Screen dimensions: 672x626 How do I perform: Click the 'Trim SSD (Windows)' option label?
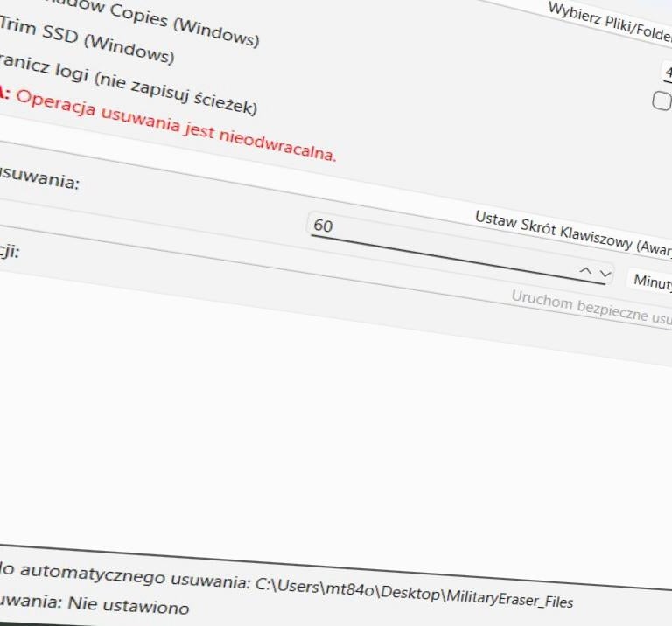tap(86, 39)
